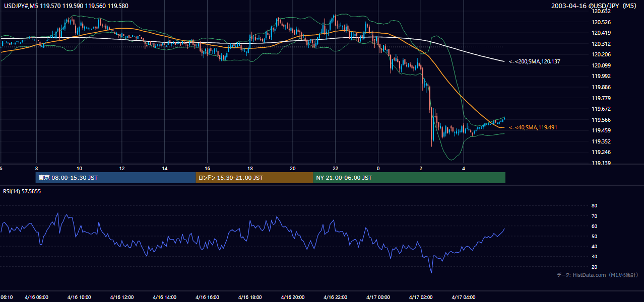Click the 4/16 12:00 time label
Screen dimensions: 644x302
point(122,297)
